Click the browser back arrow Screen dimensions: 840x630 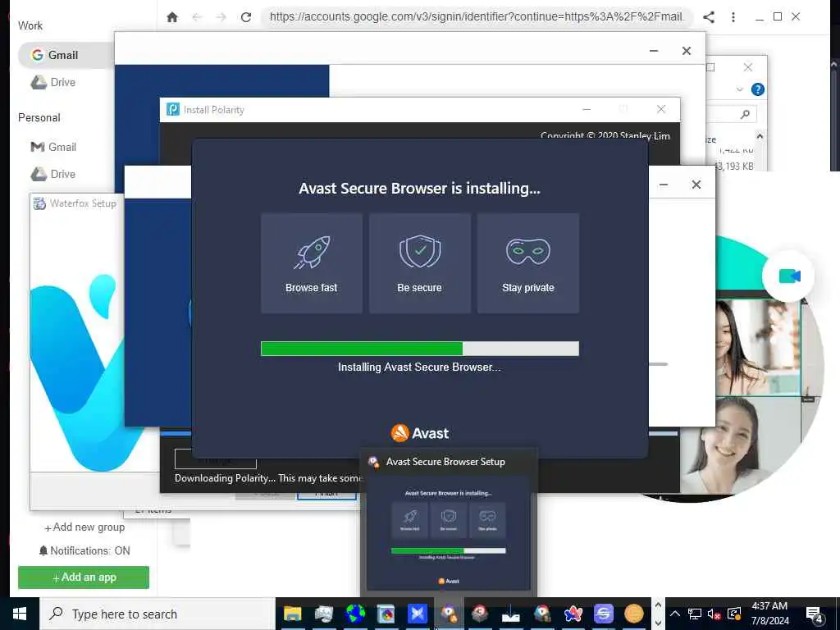[x=197, y=17]
